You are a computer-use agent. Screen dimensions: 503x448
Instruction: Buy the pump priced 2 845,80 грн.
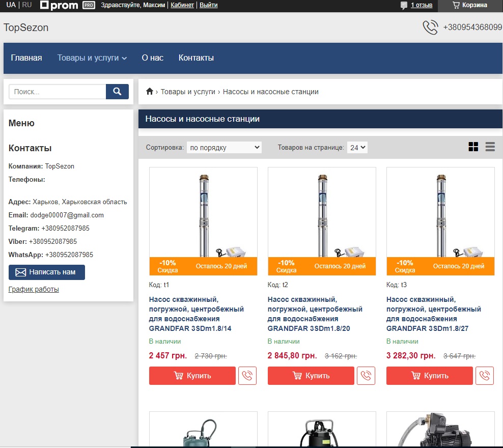[311, 376]
